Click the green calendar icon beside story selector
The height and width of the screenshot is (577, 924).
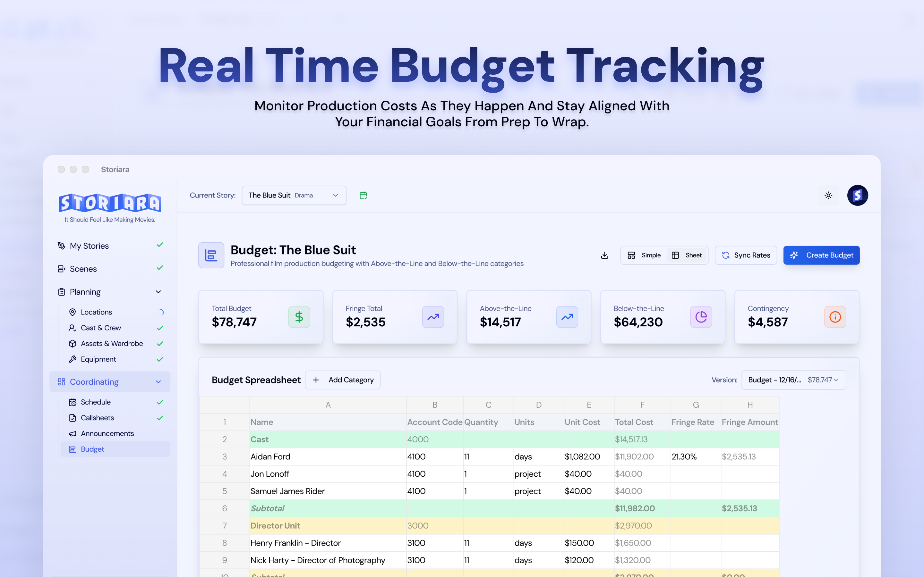(363, 196)
